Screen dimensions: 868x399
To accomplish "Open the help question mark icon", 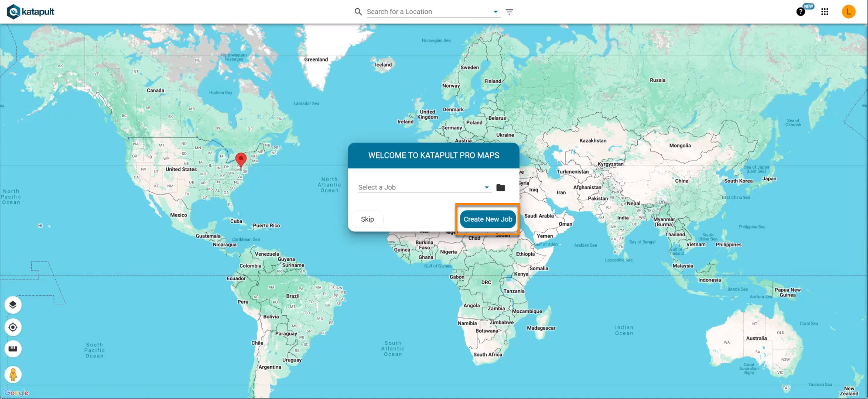I will click(800, 12).
